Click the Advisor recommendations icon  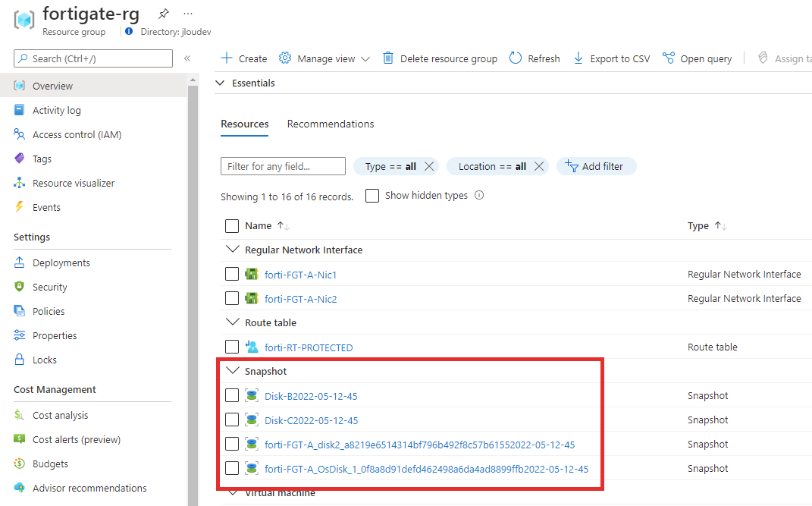point(20,488)
